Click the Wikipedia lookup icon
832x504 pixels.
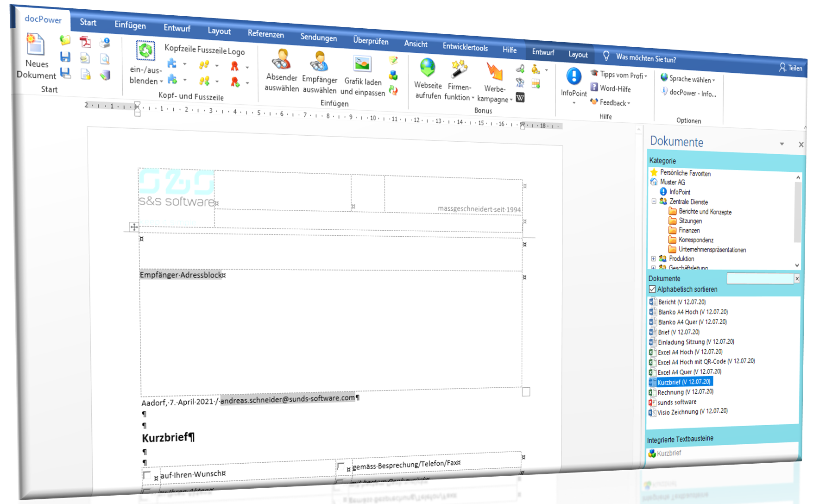520,98
